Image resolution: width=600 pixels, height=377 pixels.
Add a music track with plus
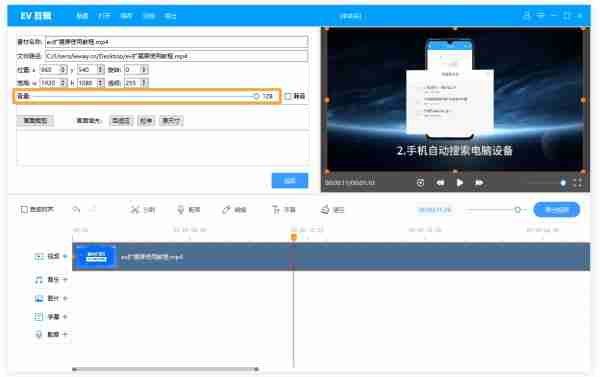coord(65,280)
